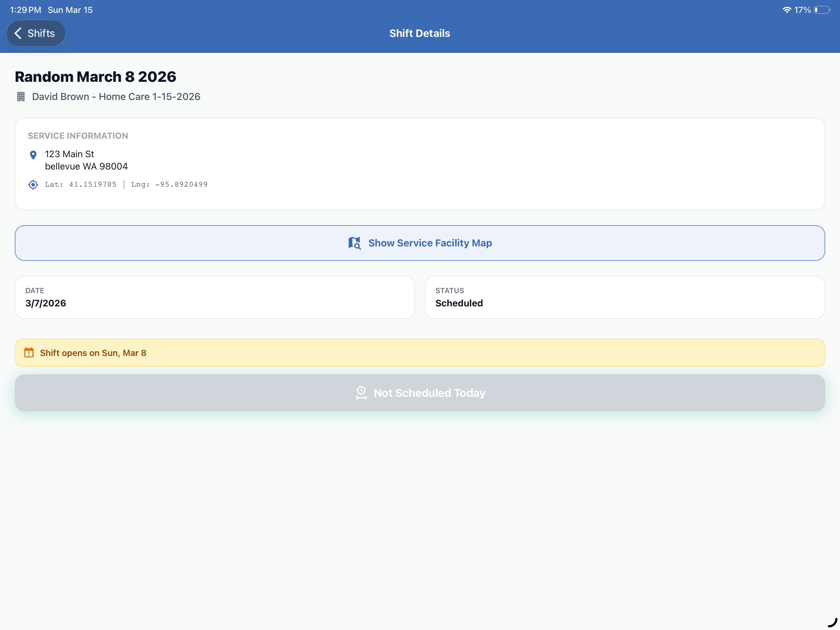The height and width of the screenshot is (630, 840).
Task: Go back to Shifts list
Action: coord(36,33)
